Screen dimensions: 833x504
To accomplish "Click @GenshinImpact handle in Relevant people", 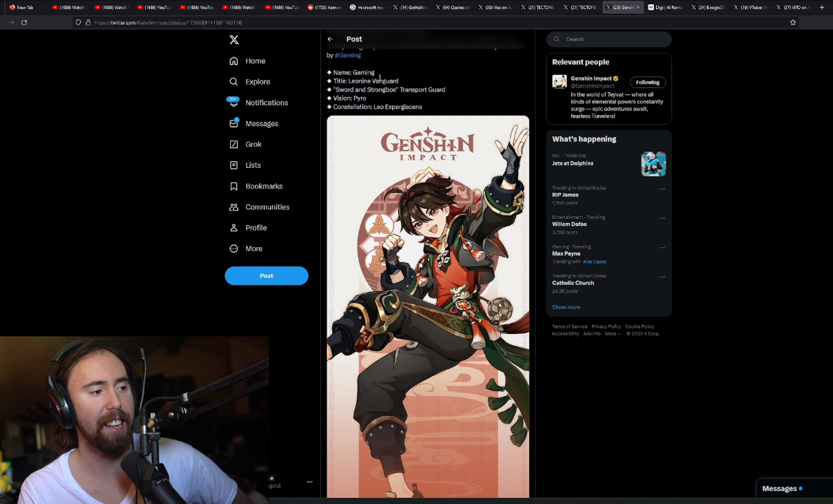I will pos(593,86).
